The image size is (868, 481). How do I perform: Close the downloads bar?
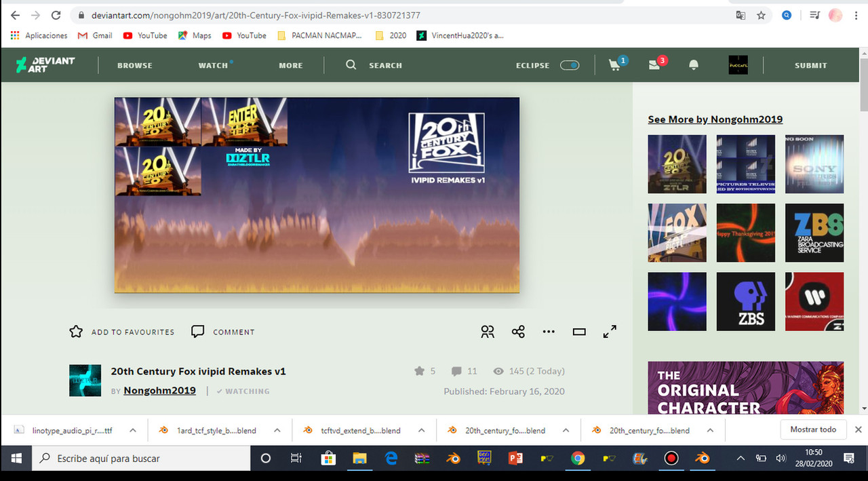858,429
